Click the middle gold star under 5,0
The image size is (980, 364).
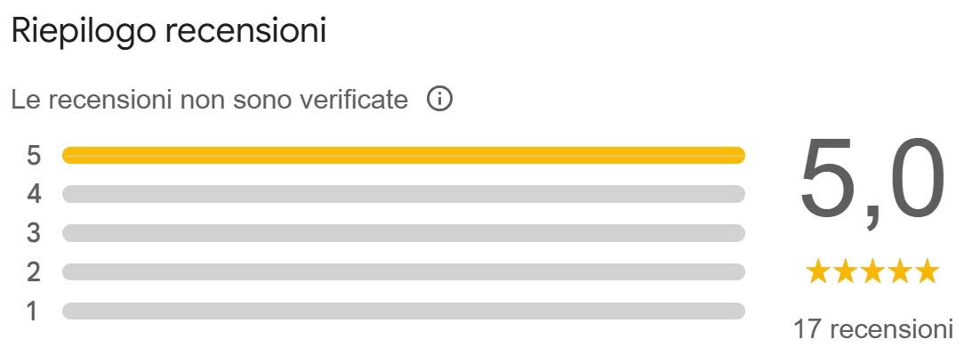click(x=872, y=271)
